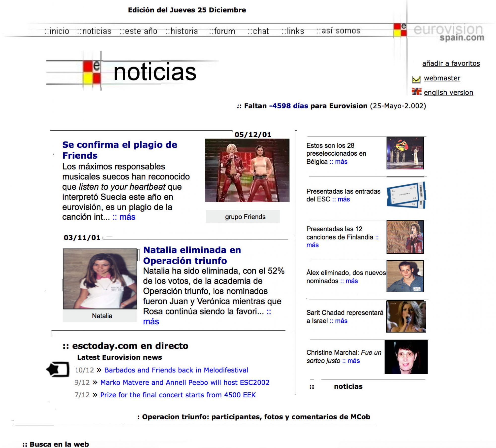This screenshot has width=496, height=448.
Task: Open Barbados and Friends back in Melodifestival
Action: click(x=176, y=370)
